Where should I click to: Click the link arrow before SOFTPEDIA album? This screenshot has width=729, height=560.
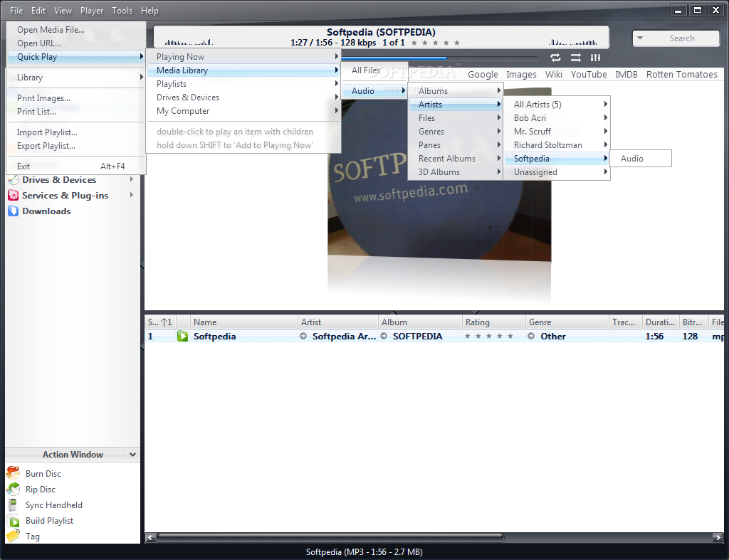(x=384, y=336)
